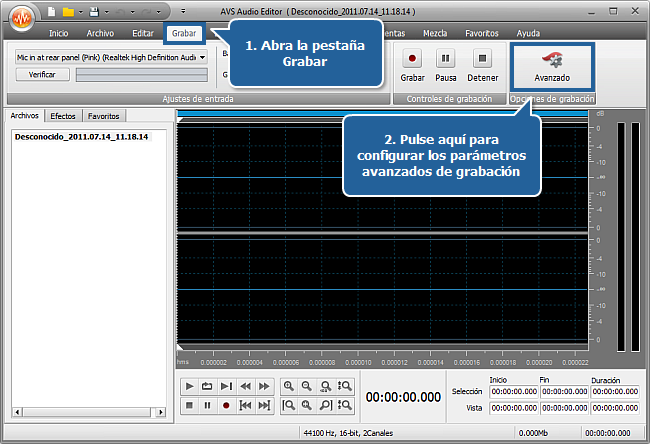Open Avanzado recording options
Screen dimensions: 650x444
click(552, 66)
